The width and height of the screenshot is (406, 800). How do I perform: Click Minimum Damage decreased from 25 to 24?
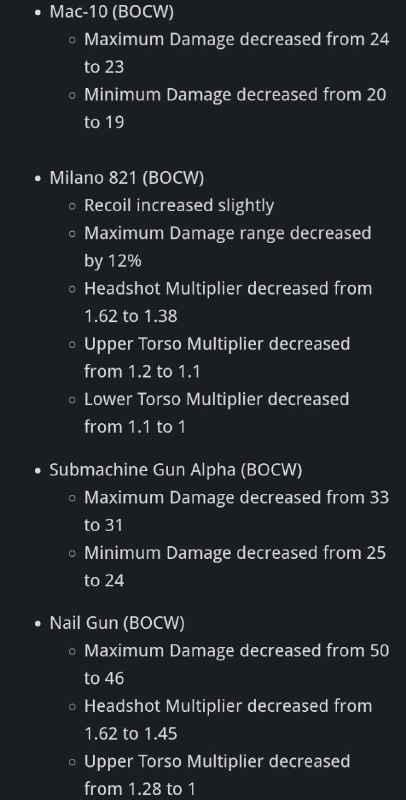(x=235, y=566)
